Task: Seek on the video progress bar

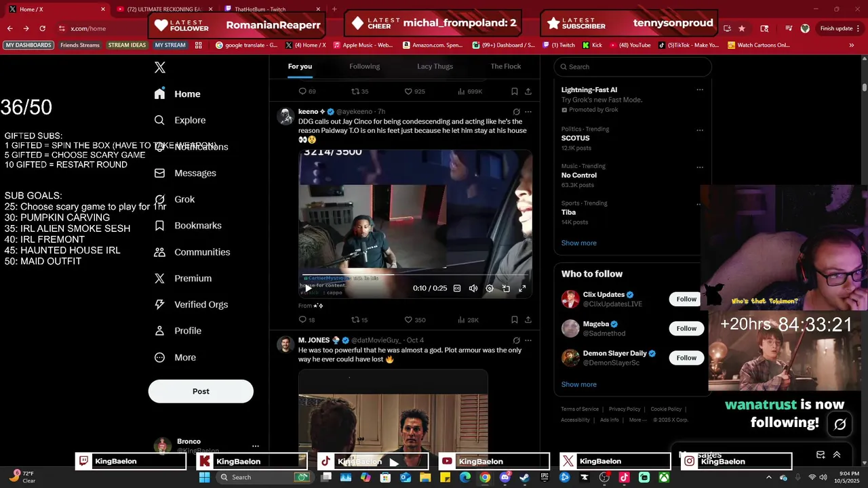Action: click(x=415, y=275)
